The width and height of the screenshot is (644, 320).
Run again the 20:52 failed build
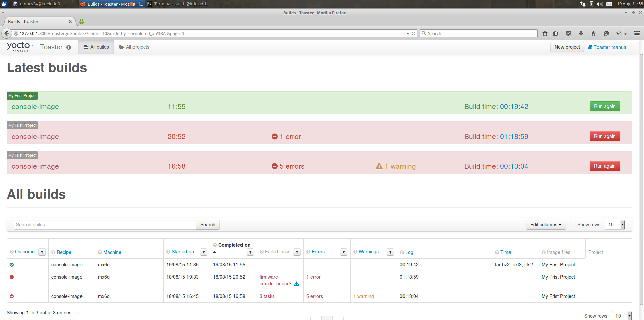[x=605, y=136]
